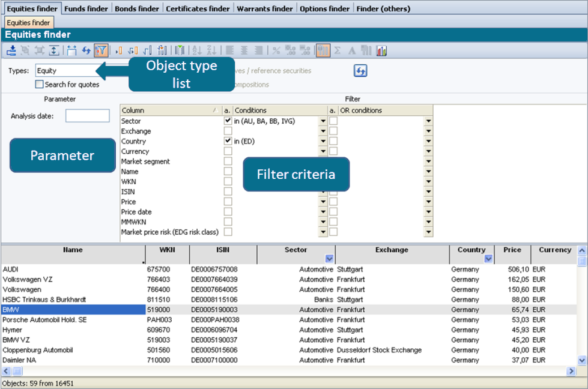Open the Country column header filter dropdown
Viewport: 588px width, 389px height.
coord(488,259)
